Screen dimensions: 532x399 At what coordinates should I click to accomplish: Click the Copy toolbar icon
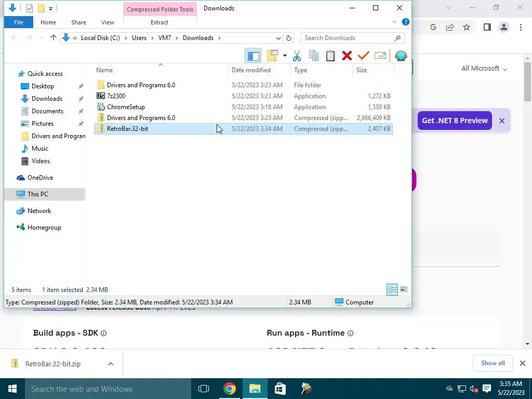(x=314, y=56)
